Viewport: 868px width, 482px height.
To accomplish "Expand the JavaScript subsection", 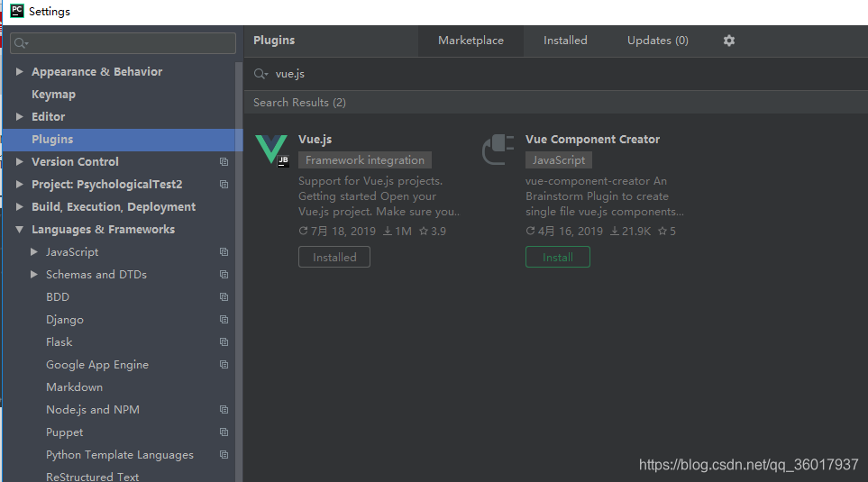I will pyautogui.click(x=33, y=251).
